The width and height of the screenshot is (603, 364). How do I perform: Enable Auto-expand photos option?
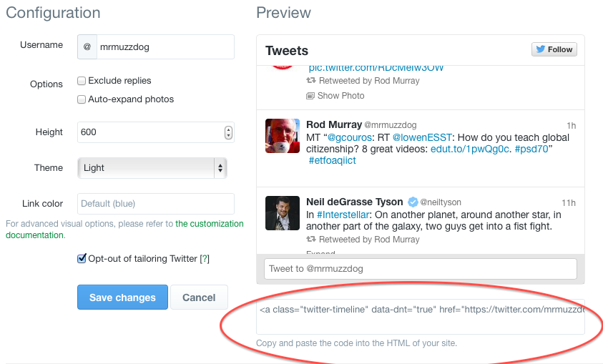pyautogui.click(x=82, y=99)
